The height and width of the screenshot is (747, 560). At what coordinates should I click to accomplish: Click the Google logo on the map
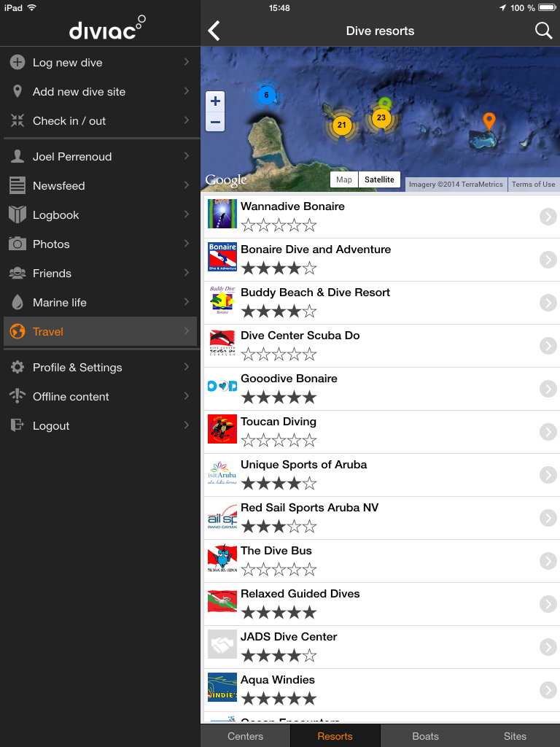226,180
